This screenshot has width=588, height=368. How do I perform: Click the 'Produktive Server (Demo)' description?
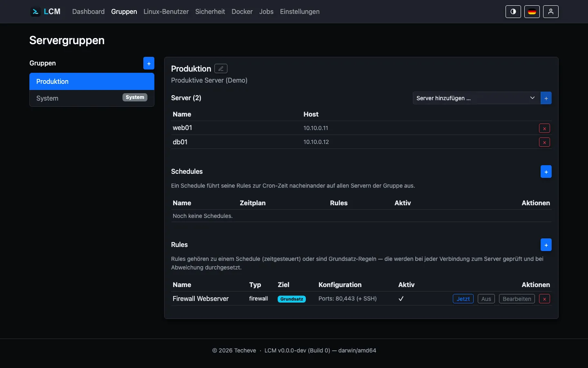click(209, 80)
